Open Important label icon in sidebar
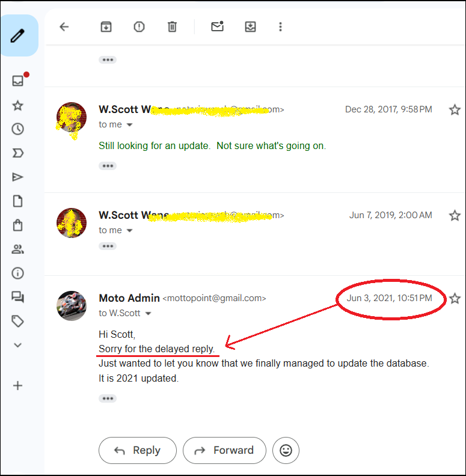 (17, 153)
